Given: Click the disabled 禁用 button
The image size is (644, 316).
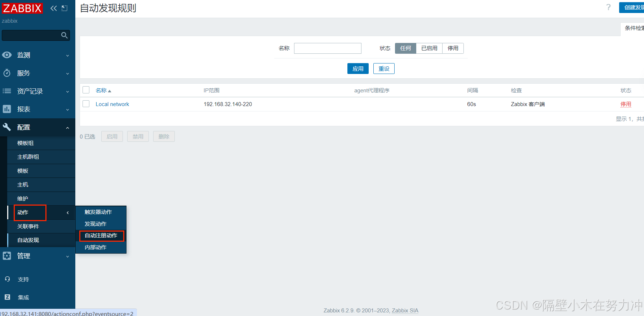Looking at the screenshot, I should click(138, 136).
